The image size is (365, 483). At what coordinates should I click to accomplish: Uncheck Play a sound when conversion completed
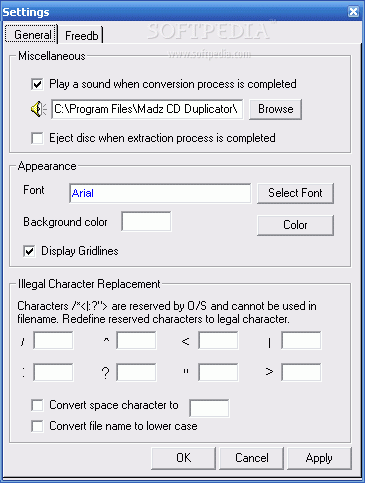(x=37, y=84)
